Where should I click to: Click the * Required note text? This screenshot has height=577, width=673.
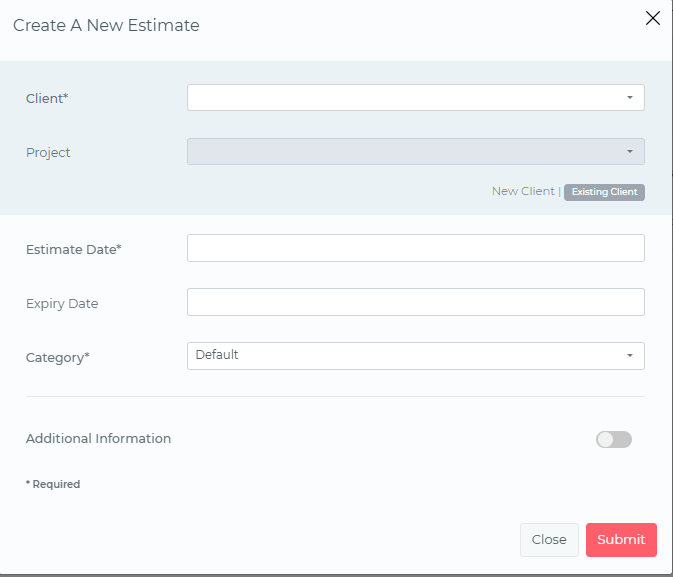[x=53, y=484]
